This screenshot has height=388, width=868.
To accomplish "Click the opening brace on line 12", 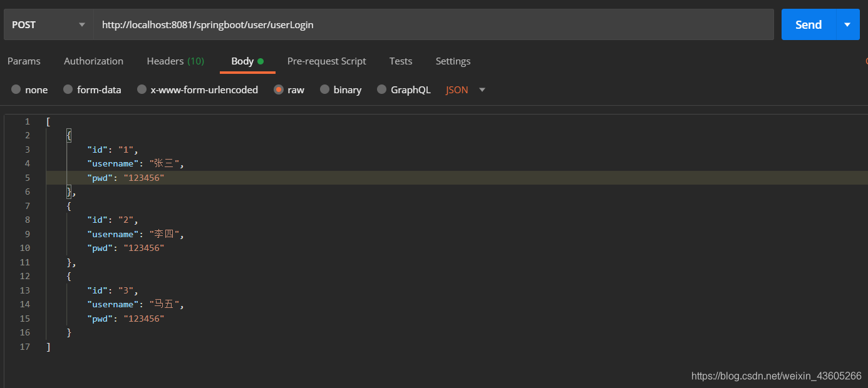I will pyautogui.click(x=69, y=276).
